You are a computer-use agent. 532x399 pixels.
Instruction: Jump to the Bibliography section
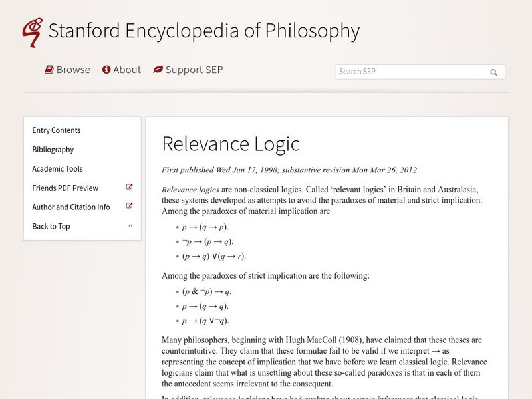coord(53,150)
